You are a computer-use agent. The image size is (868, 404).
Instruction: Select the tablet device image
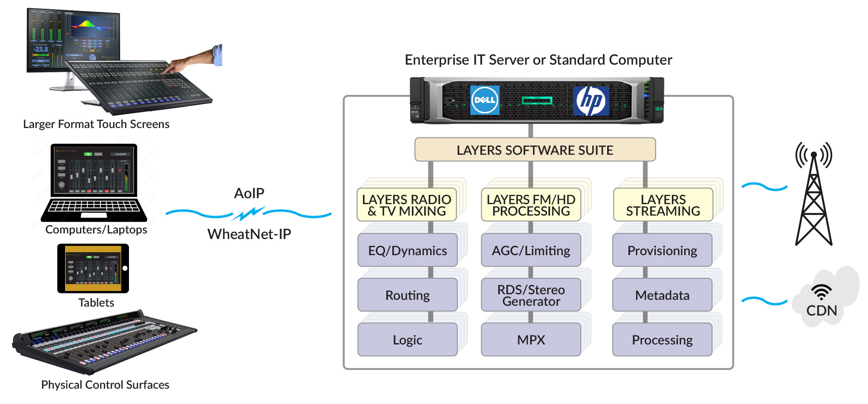(93, 268)
